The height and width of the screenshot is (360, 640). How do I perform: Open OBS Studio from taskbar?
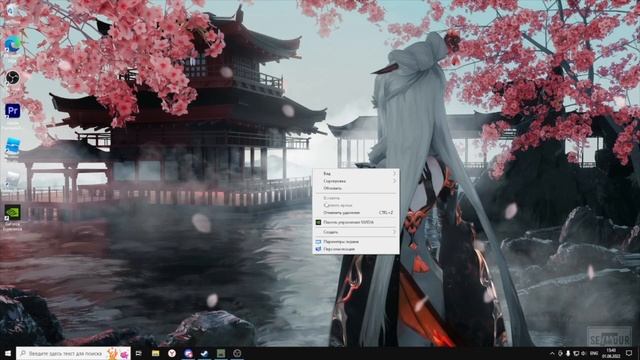pos(237,353)
